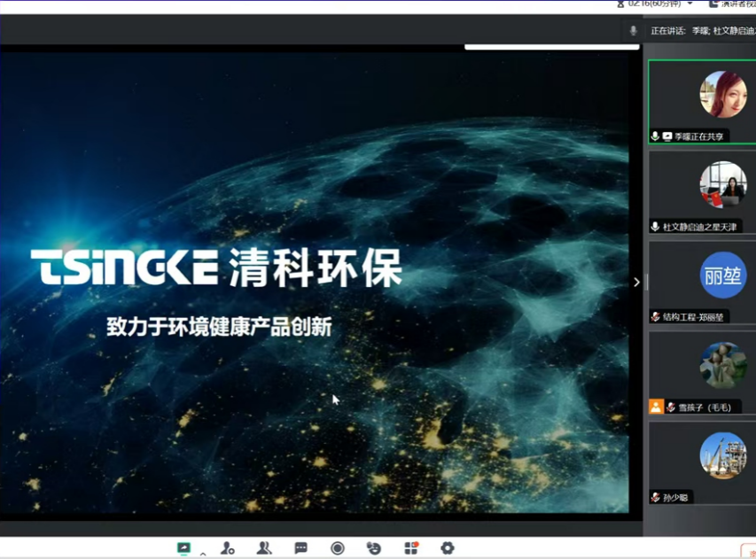The width and height of the screenshot is (756, 559).
Task: Open the chat bubble icon
Action: tap(300, 548)
